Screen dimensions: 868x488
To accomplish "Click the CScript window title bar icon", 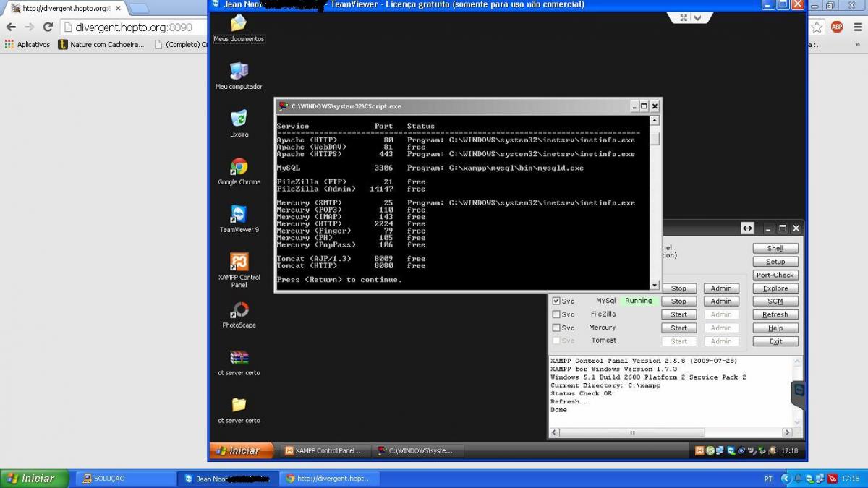I will [284, 106].
